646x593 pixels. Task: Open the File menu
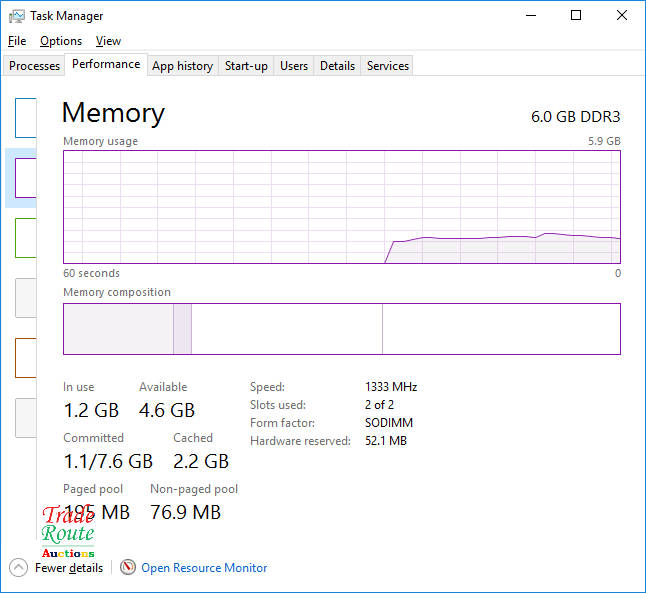(x=17, y=41)
